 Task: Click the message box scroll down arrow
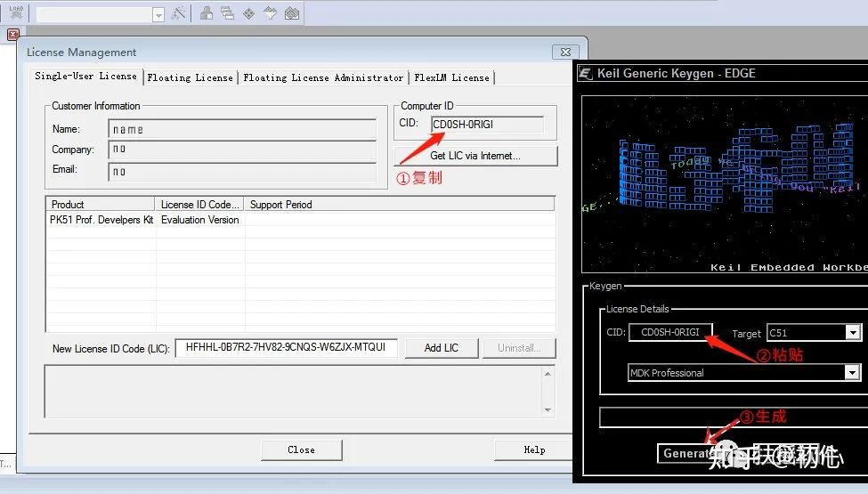(x=548, y=410)
